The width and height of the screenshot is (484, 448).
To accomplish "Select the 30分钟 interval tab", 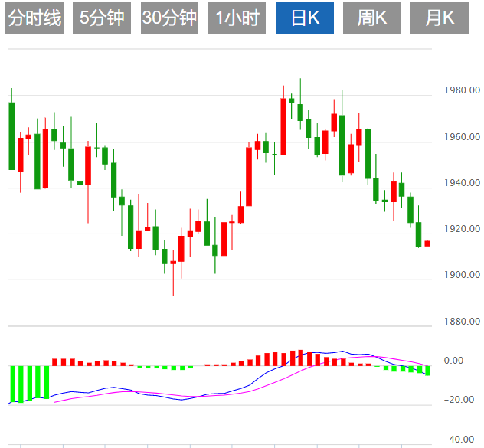I will 169,18.
